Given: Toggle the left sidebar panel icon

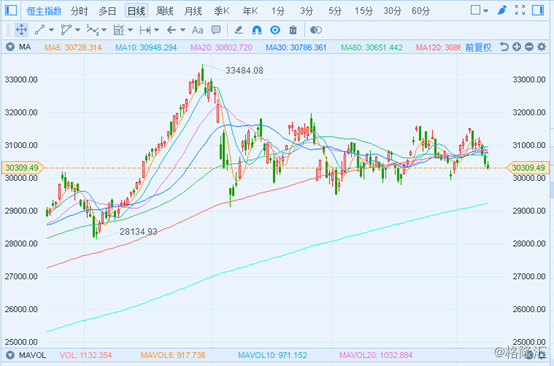Looking at the screenshot, I should (x=11, y=10).
